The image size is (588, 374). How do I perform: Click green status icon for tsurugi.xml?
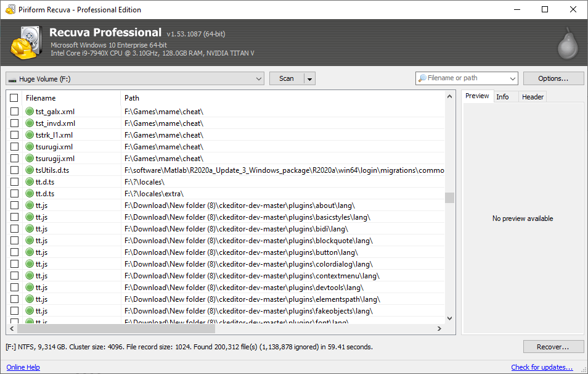(30, 146)
